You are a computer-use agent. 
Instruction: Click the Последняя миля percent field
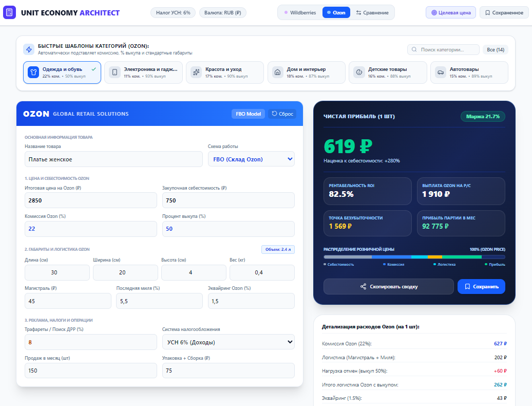(160, 301)
